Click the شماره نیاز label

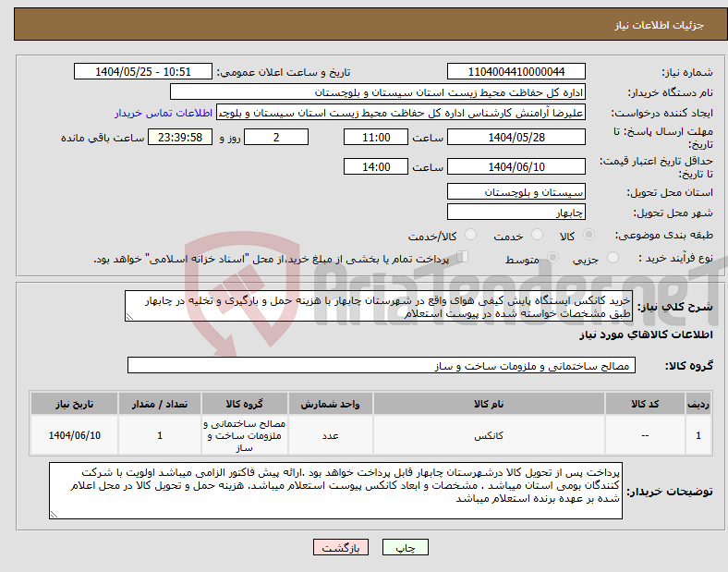pyautogui.click(x=687, y=72)
